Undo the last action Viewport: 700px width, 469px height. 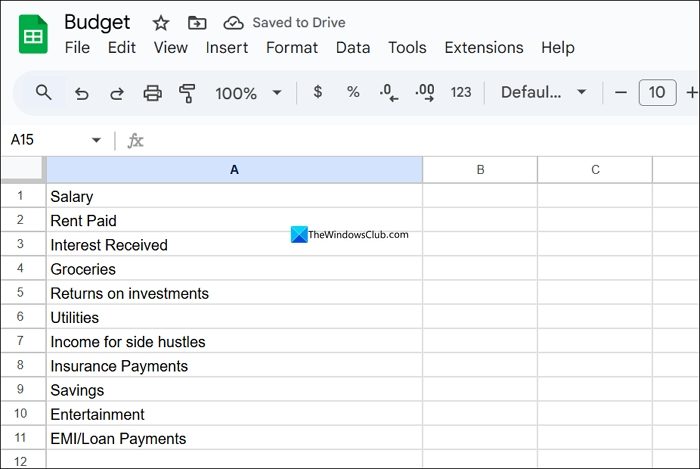click(x=81, y=93)
